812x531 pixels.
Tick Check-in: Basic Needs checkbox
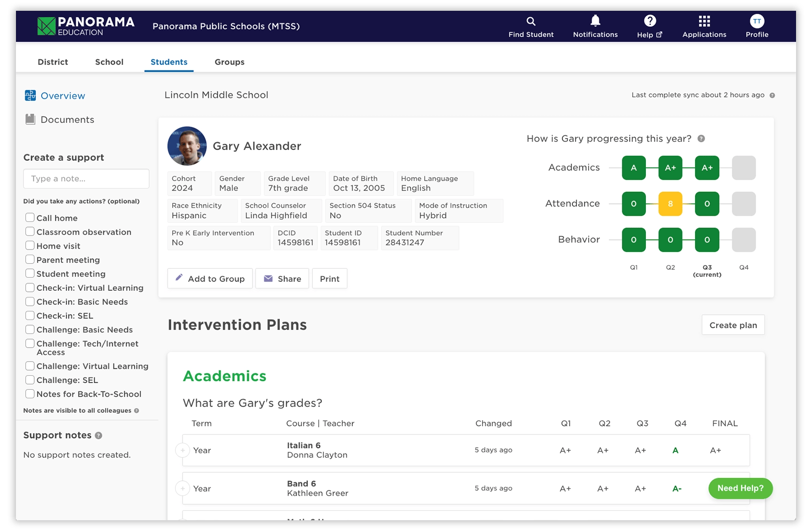click(x=30, y=302)
